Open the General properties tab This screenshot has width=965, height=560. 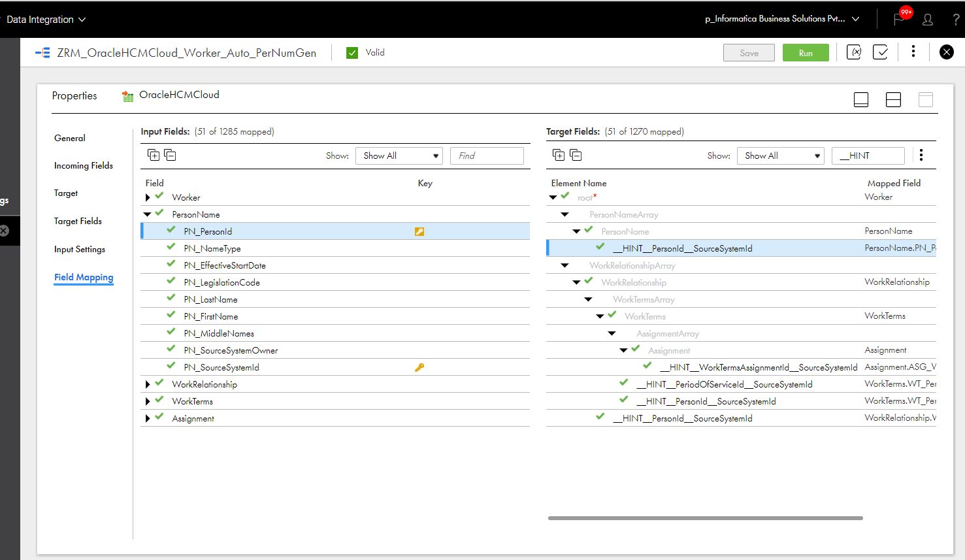[70, 138]
